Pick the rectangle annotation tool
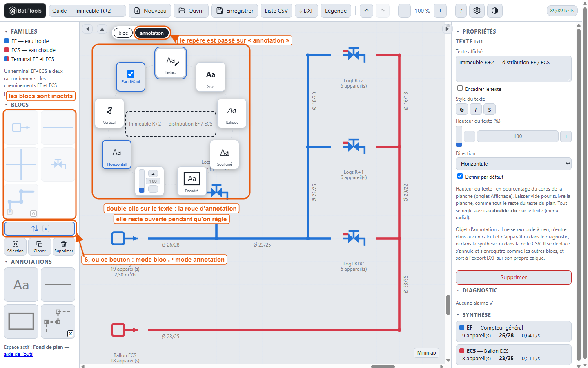 21,321
